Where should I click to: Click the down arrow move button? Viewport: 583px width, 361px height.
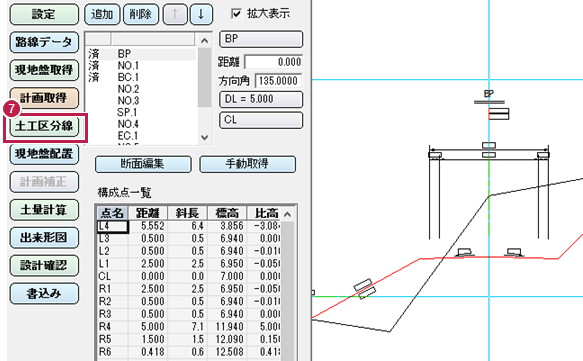pyautogui.click(x=201, y=14)
